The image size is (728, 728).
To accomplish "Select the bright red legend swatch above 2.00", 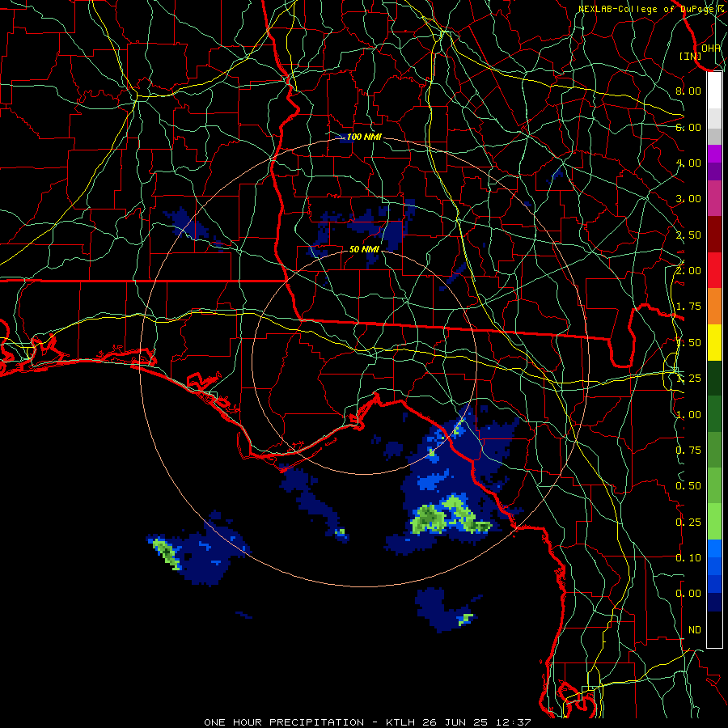I will point(714,270).
